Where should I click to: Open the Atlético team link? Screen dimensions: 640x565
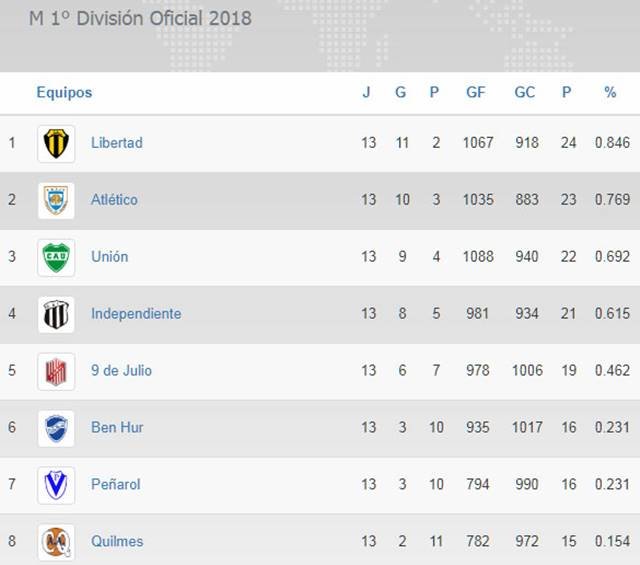click(114, 200)
